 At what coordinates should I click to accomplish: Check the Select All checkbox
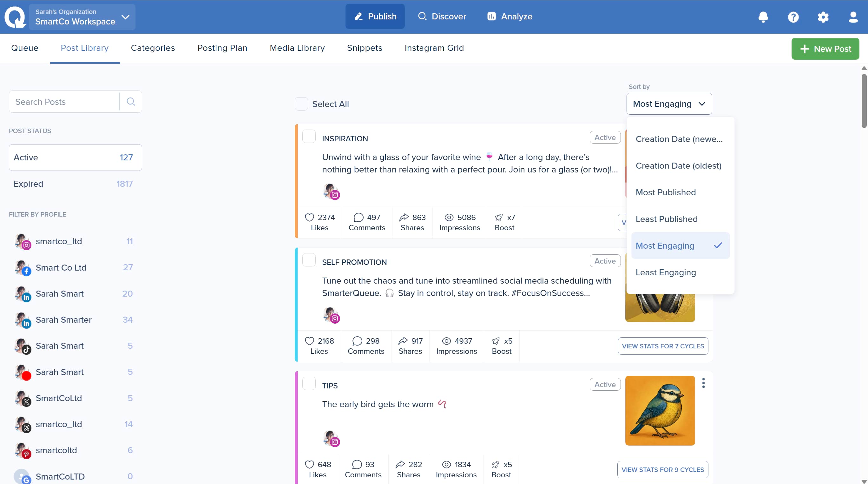301,104
